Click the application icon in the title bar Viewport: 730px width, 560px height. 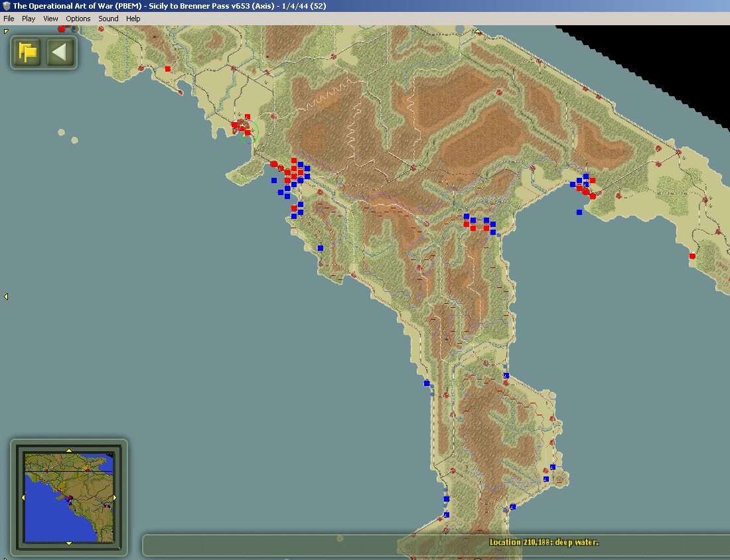click(x=6, y=6)
